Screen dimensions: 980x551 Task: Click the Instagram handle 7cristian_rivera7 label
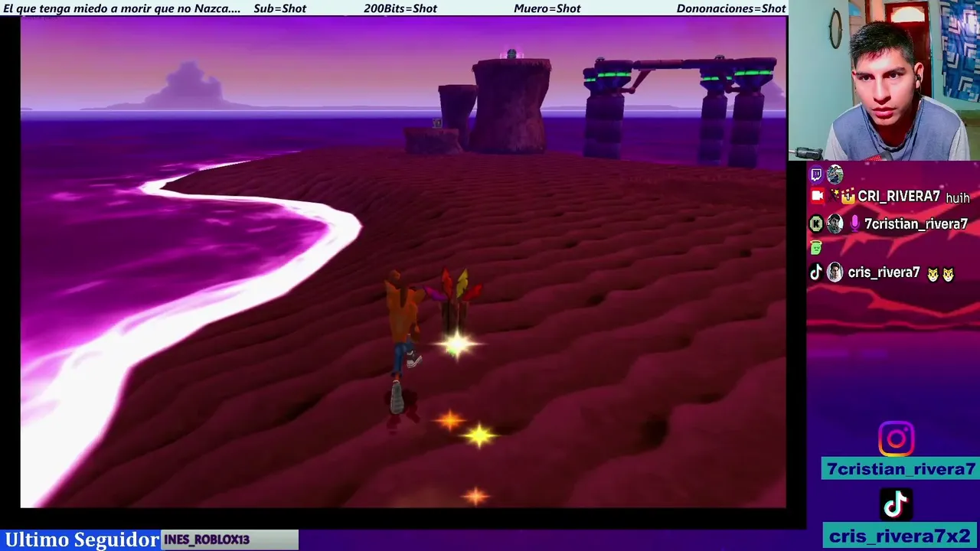pos(900,469)
